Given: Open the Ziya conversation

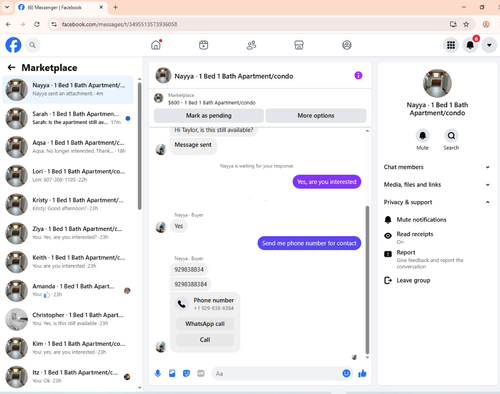Looking at the screenshot, I should (68, 233).
